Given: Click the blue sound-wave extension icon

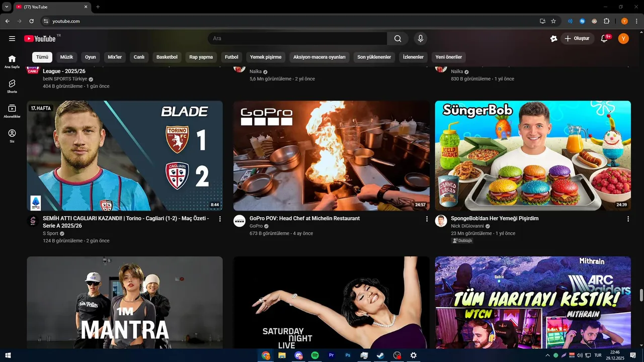Looking at the screenshot, I should tap(570, 21).
